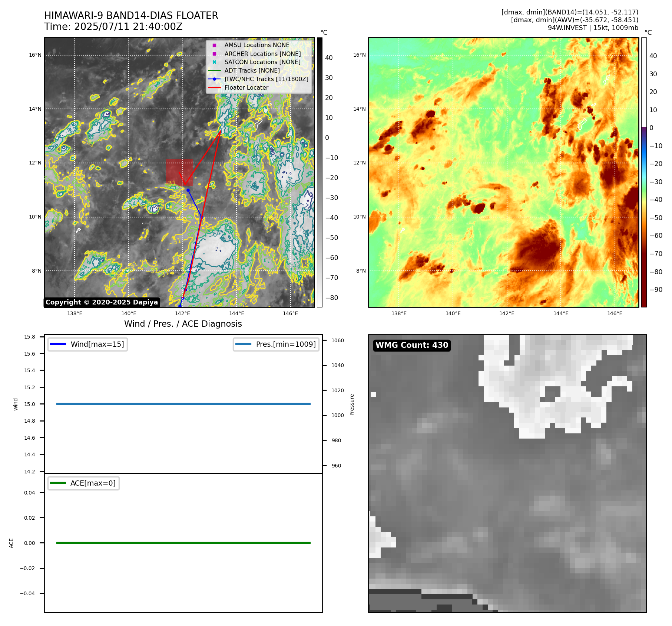Click the 'Copyright © 2020-2025 Dapiya' label
Image resolution: width=672 pixels, height=626 pixels.
(102, 302)
